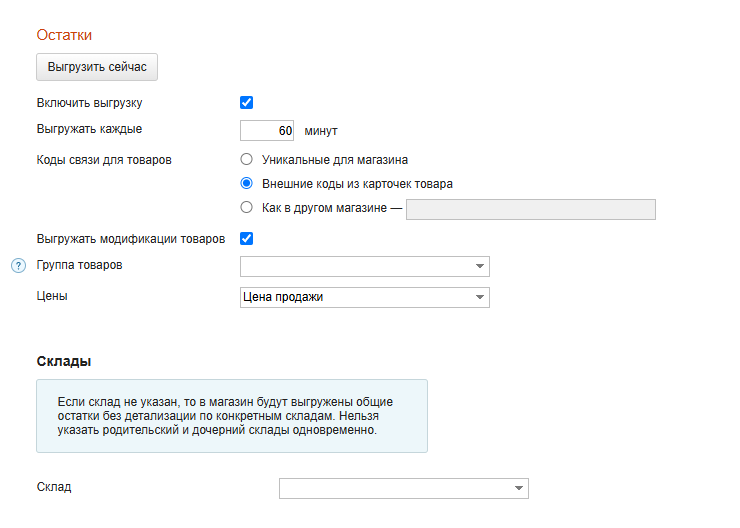This screenshot has height=528, width=740.
Task: Click the info notice about warehouse stock
Action: point(231,416)
